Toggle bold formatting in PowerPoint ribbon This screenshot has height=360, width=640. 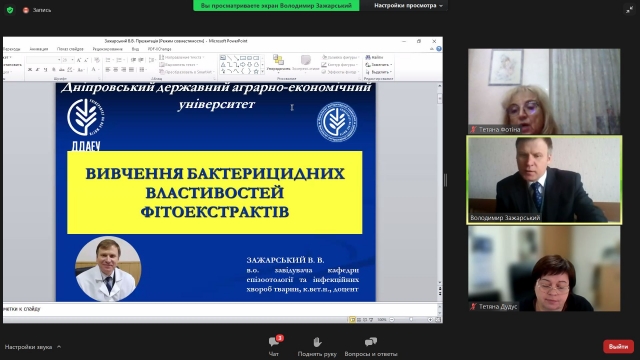point(30,70)
